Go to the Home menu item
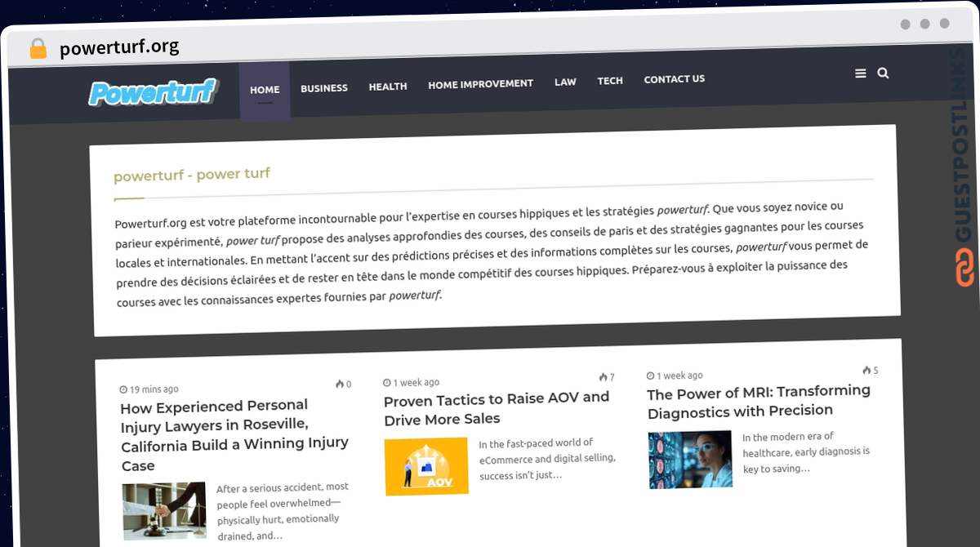The image size is (980, 547). [x=265, y=90]
